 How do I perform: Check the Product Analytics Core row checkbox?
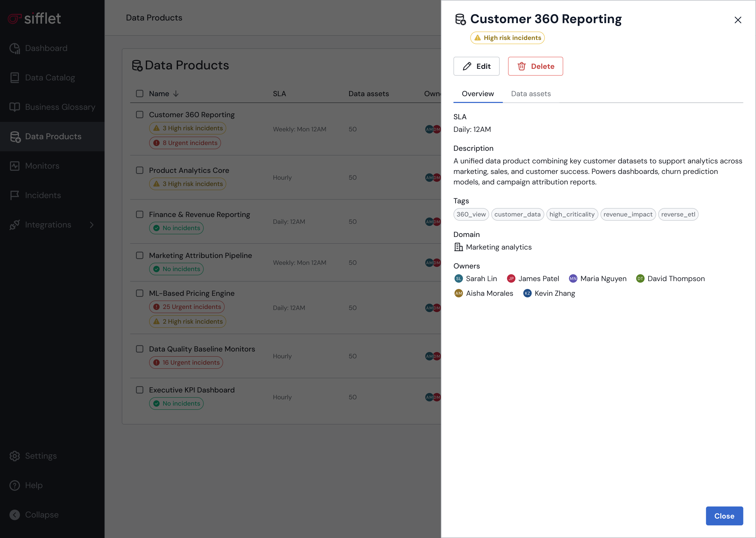point(140,170)
